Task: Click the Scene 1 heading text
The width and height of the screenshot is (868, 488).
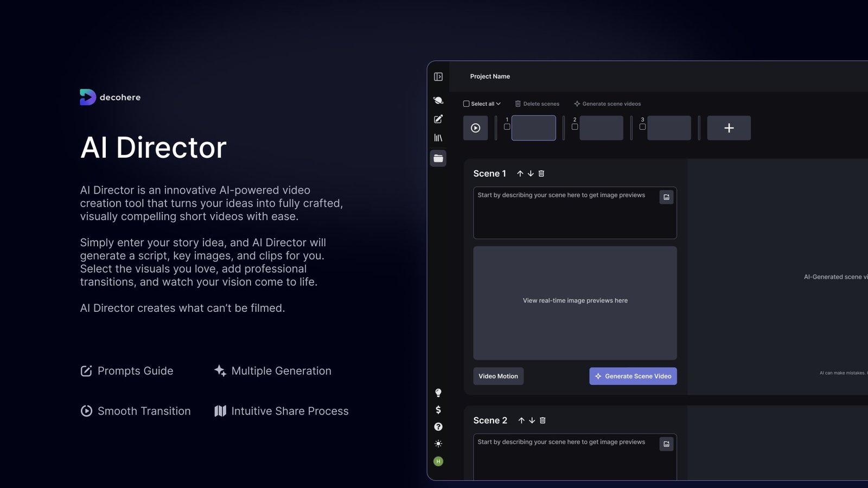Action: pyautogui.click(x=490, y=174)
